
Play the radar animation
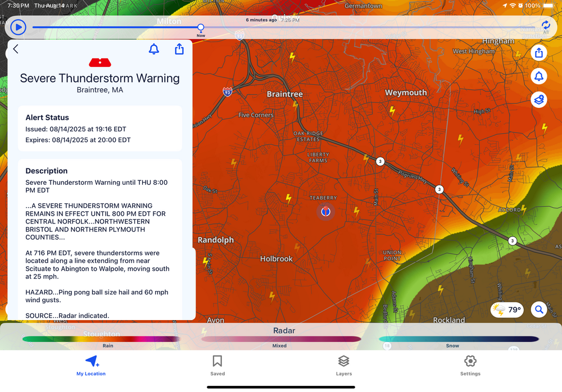click(18, 27)
